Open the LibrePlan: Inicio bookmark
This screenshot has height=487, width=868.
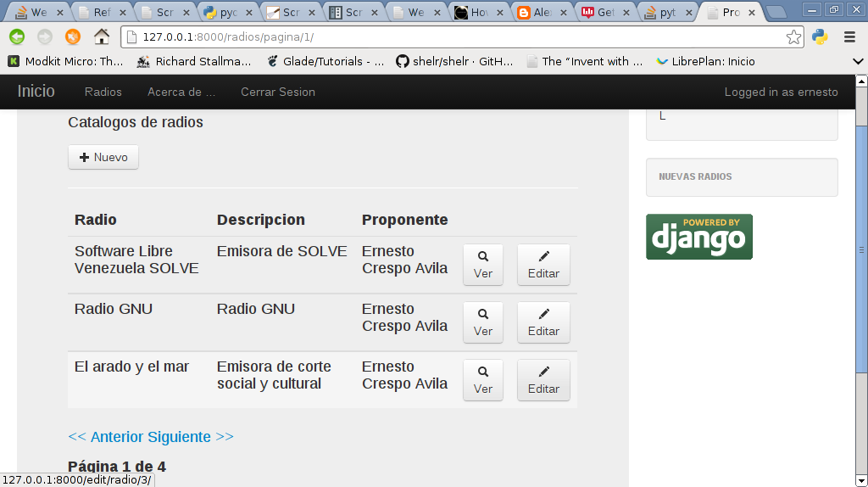pos(705,61)
